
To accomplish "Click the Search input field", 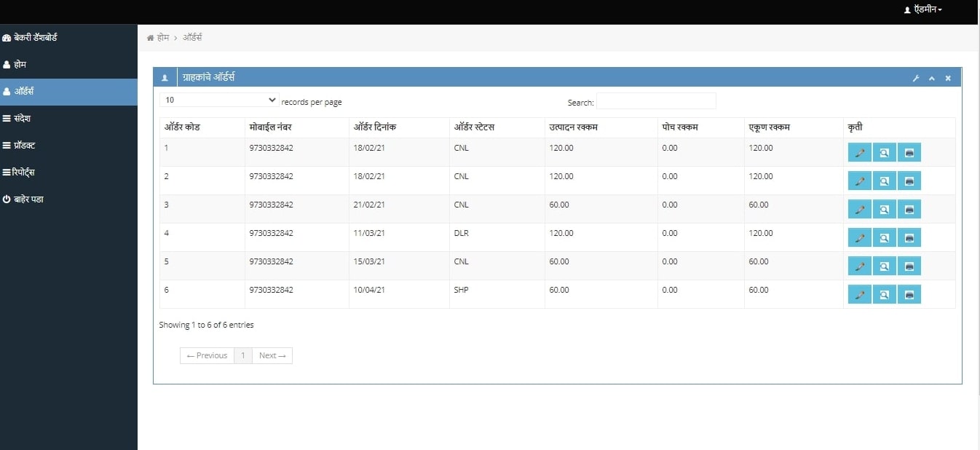I will tap(656, 101).
